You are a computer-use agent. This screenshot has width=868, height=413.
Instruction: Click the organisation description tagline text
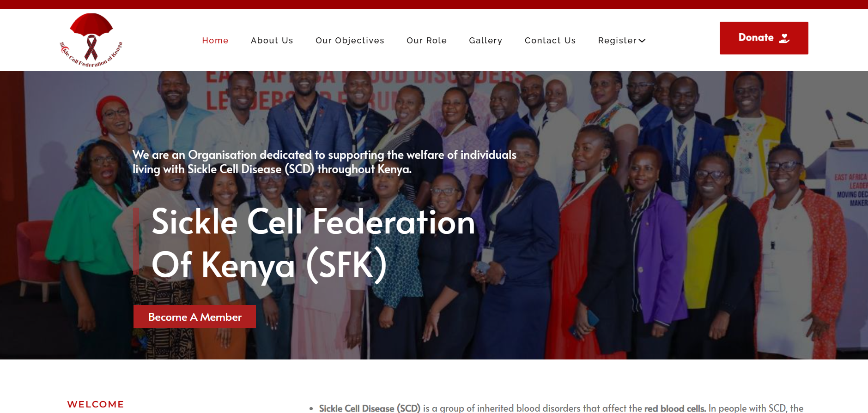point(324,162)
